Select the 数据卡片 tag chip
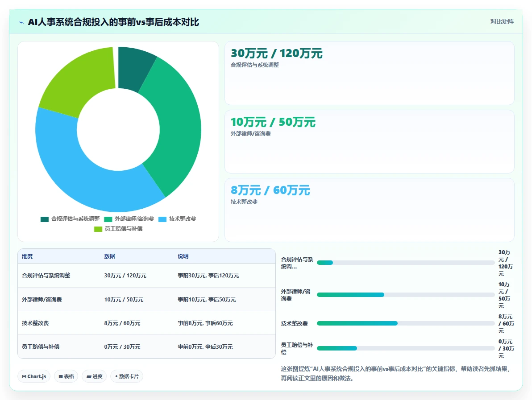 click(x=127, y=376)
